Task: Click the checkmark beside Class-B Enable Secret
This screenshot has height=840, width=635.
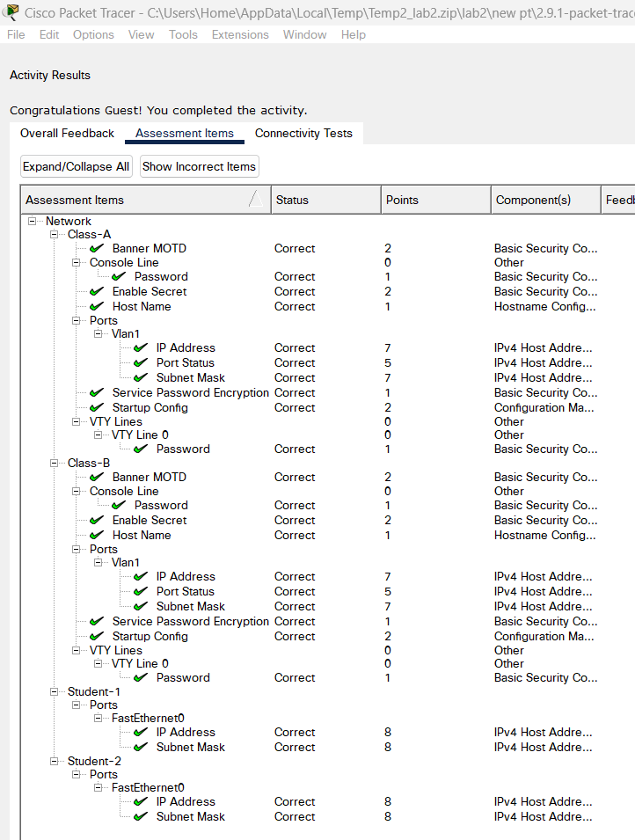Action: pos(97,520)
